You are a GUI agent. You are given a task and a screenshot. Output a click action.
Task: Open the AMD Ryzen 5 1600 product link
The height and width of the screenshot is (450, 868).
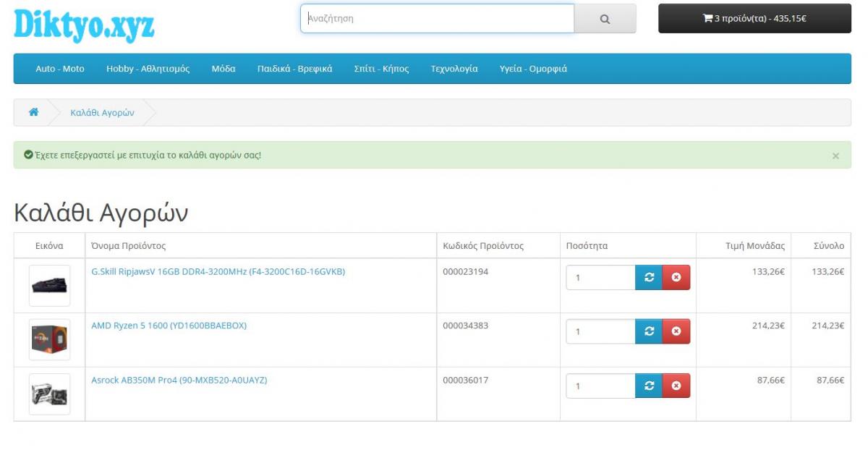169,326
